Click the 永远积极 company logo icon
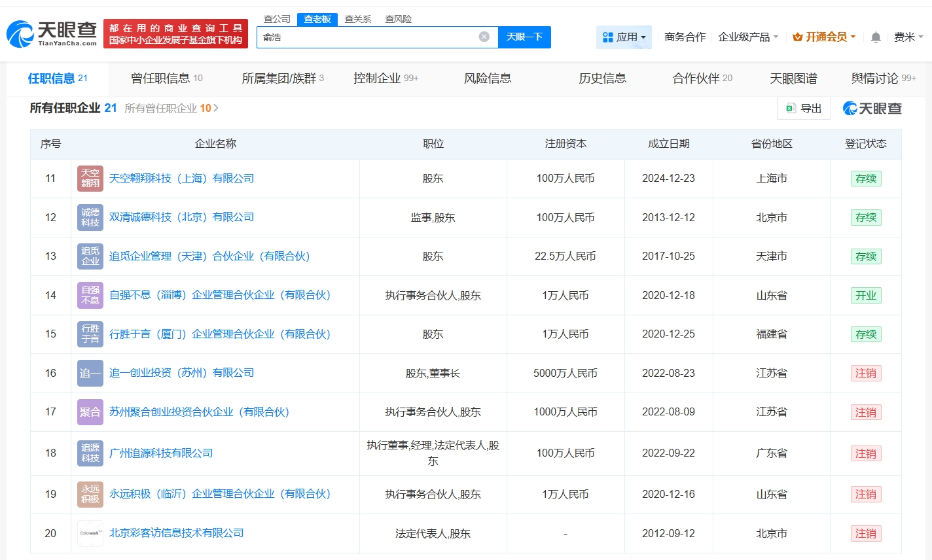 point(90,494)
